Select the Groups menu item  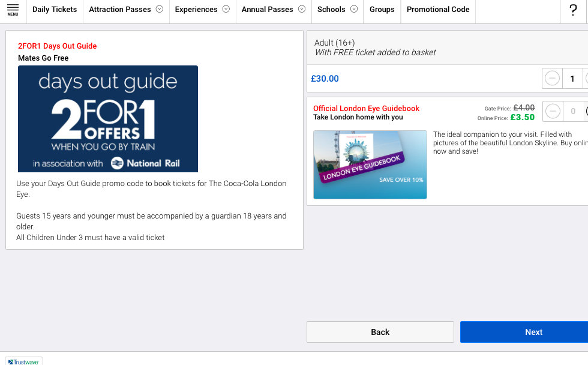pos(382,10)
